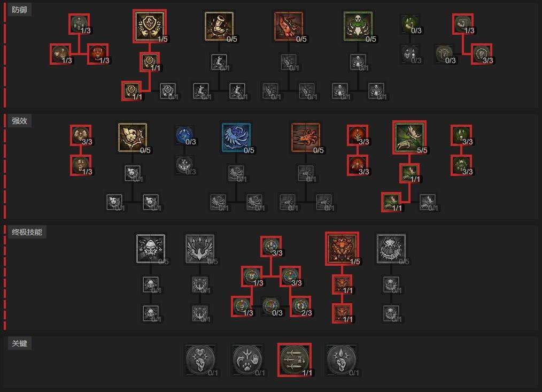Choose the grey crescent moon ultimate skill
Viewport: 542px width, 392px height.
(391, 249)
